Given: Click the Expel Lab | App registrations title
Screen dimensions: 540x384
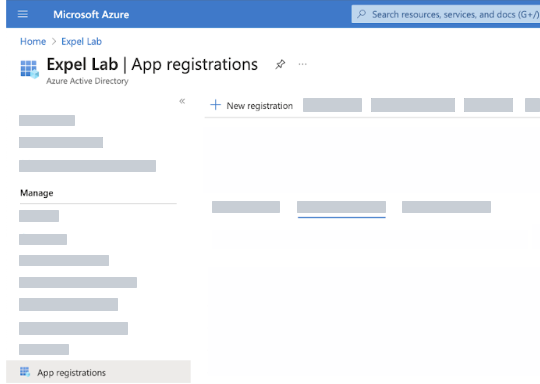Looking at the screenshot, I should 152,64.
